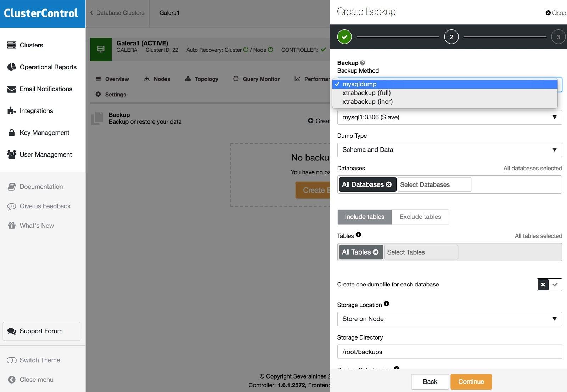
Task: Click the Backup documents icon
Action: click(x=97, y=118)
